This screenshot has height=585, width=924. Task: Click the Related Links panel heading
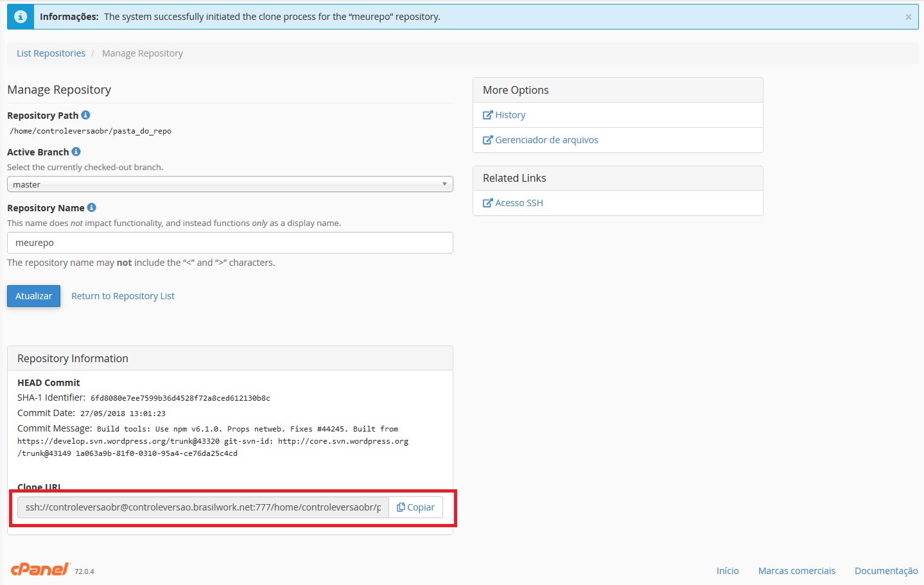pos(514,178)
